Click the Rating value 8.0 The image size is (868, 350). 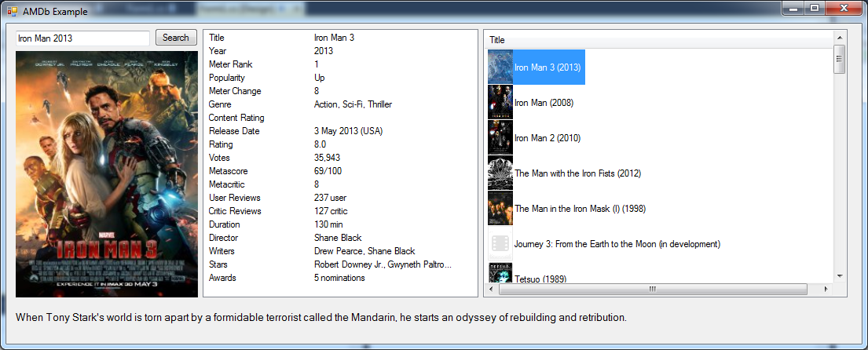point(320,144)
